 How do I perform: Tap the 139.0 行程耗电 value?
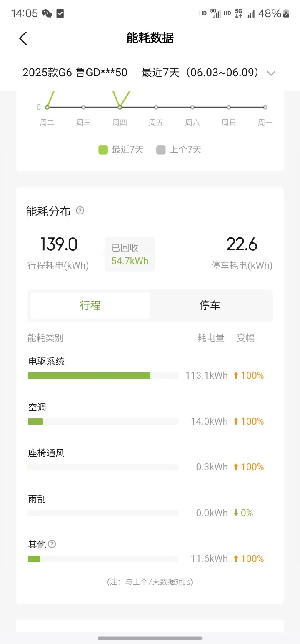pos(59,244)
